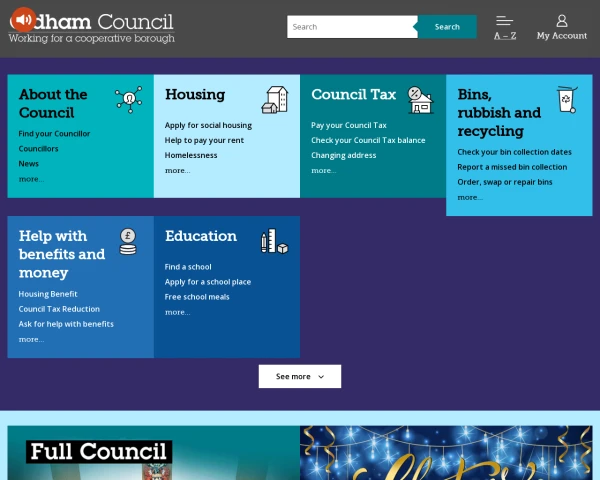Click the pound coins benefits icon

click(x=128, y=242)
